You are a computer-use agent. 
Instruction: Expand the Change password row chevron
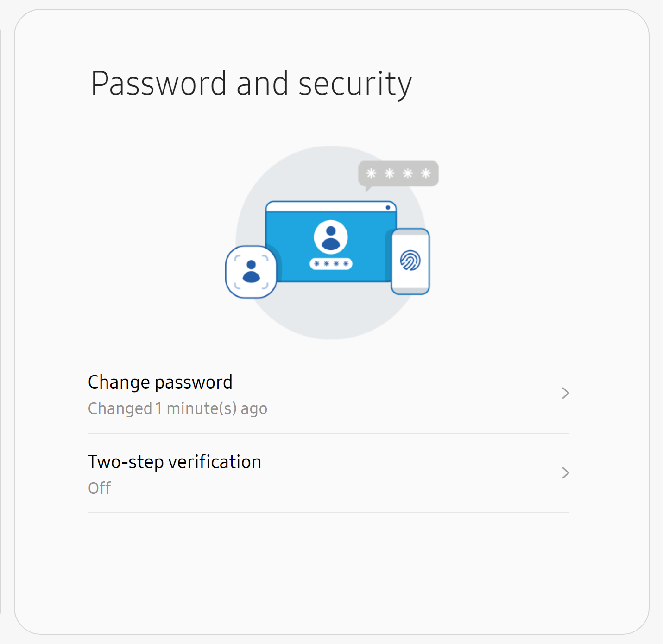[565, 393]
